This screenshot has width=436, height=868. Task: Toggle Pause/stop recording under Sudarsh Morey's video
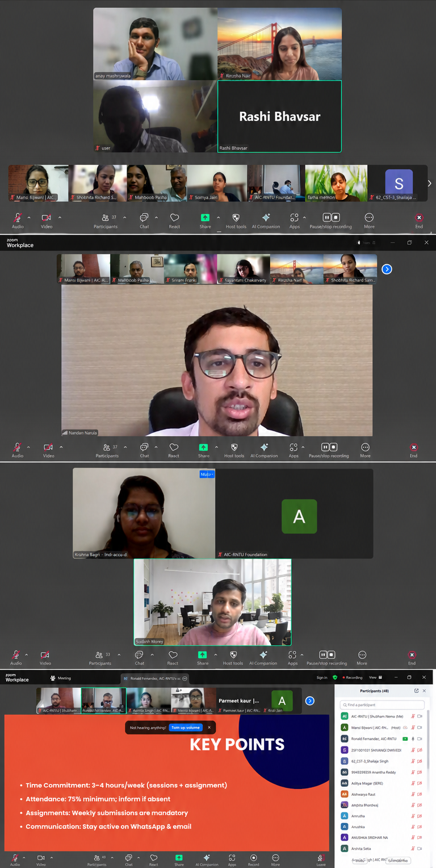pyautogui.click(x=326, y=657)
